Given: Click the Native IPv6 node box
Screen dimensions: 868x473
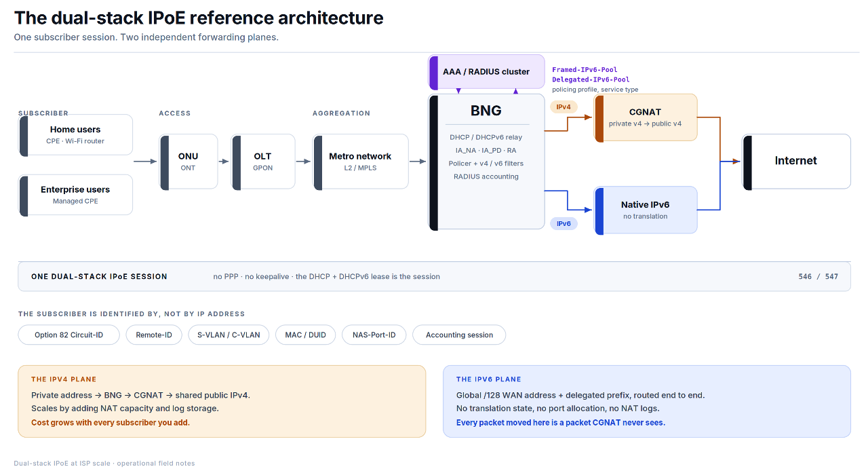Looking at the screenshot, I should pyautogui.click(x=646, y=210).
